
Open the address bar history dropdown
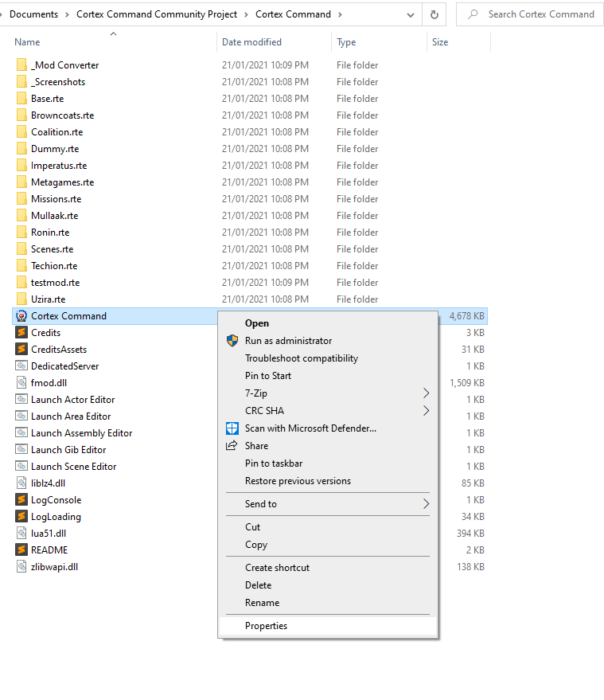(x=411, y=14)
